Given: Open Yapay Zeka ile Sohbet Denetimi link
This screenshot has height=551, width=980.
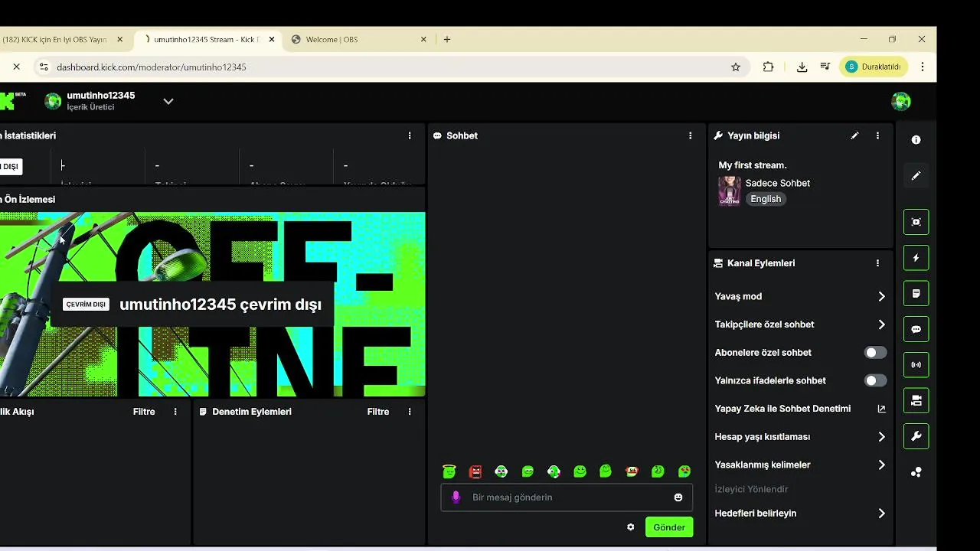Looking at the screenshot, I should pos(800,409).
